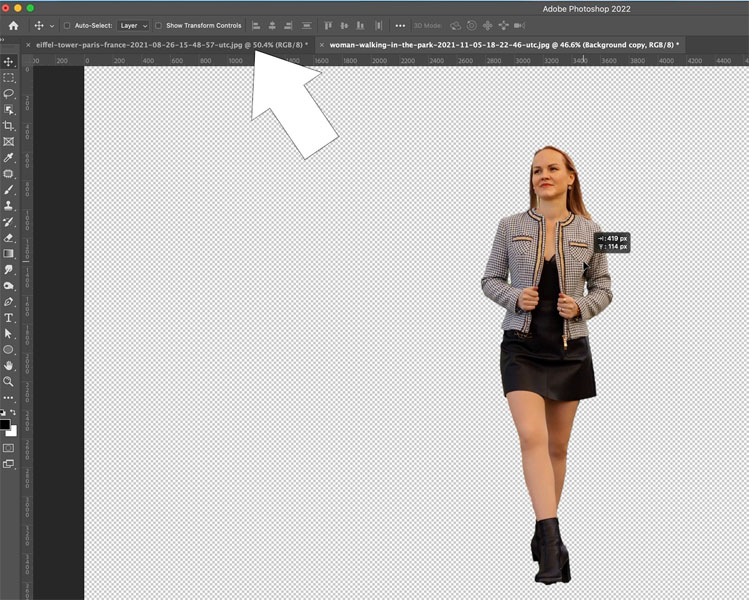Image resolution: width=749 pixels, height=600 pixels.
Task: Select the Hand tool
Action: point(9,366)
